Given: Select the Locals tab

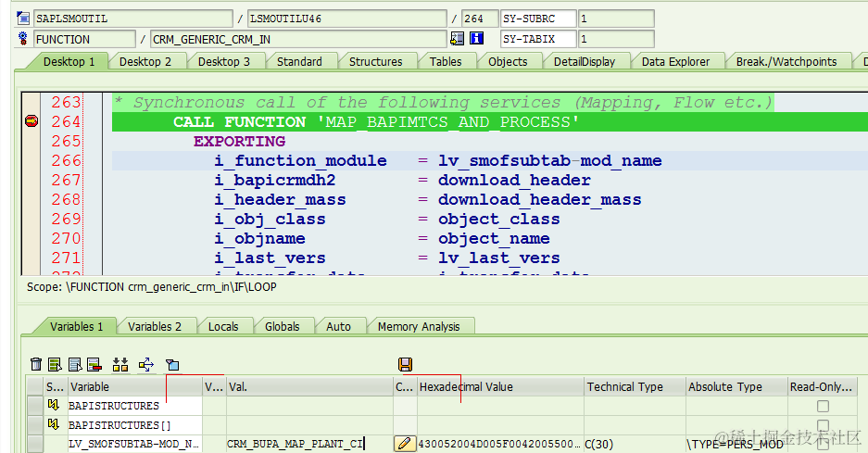Looking at the screenshot, I should (x=223, y=327).
